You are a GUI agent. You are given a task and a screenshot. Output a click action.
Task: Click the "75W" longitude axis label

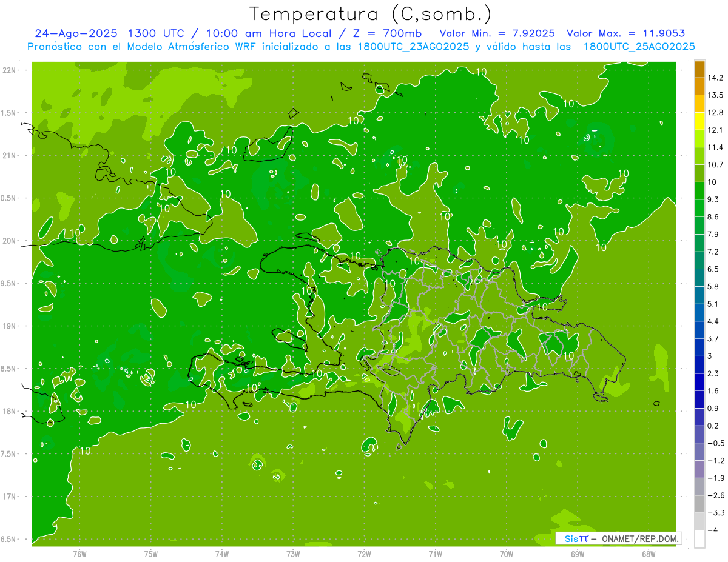(x=151, y=554)
